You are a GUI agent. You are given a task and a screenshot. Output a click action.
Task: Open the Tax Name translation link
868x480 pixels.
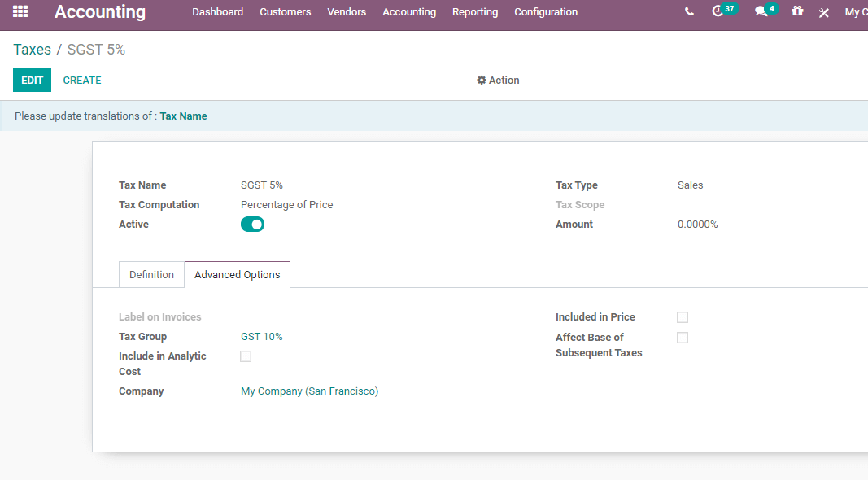[183, 116]
